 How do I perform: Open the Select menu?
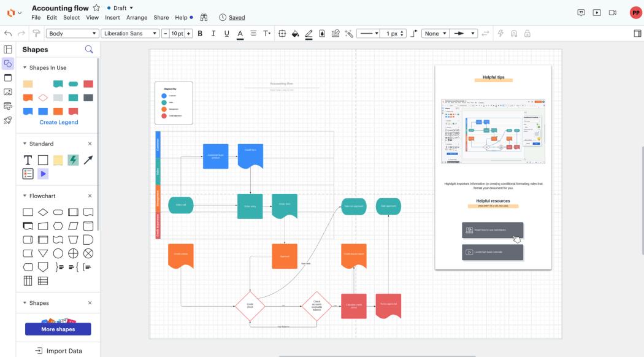[x=72, y=18]
